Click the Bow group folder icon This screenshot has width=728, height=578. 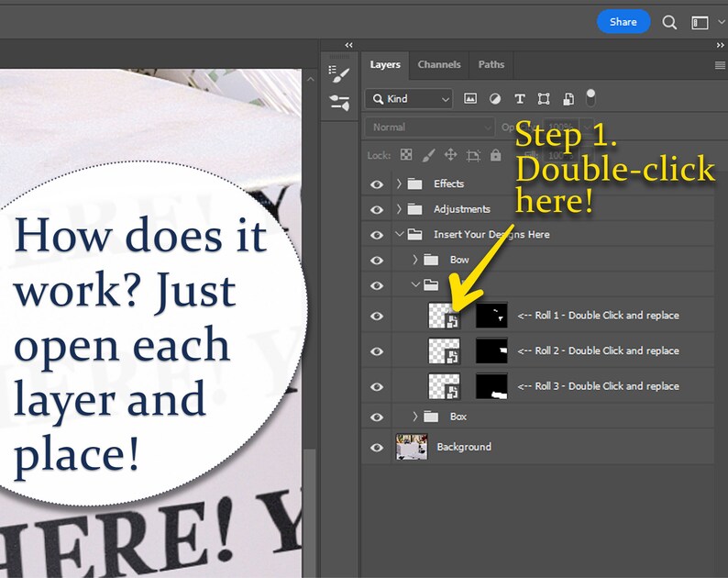tap(431, 260)
